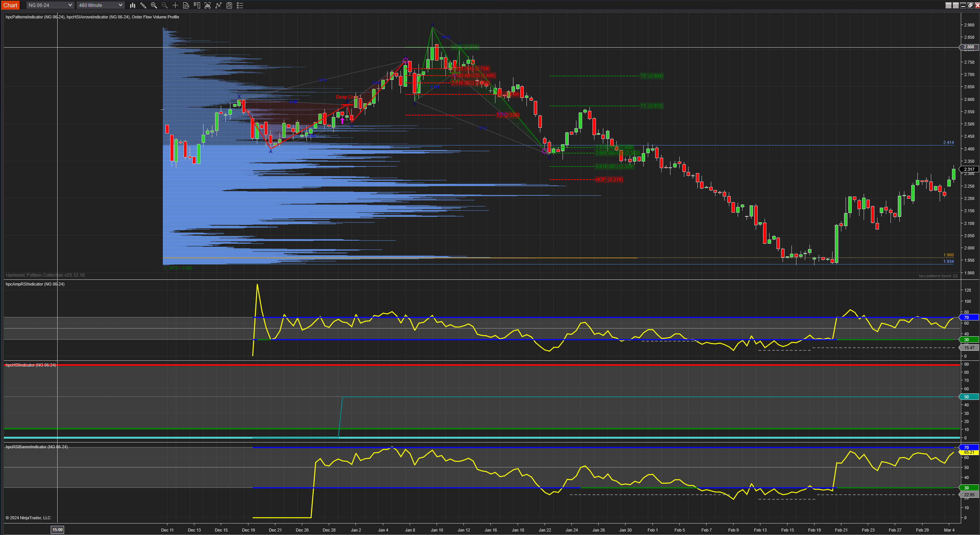Open the Properties list icon
Viewport: 980px width, 535px height.
pos(240,5)
